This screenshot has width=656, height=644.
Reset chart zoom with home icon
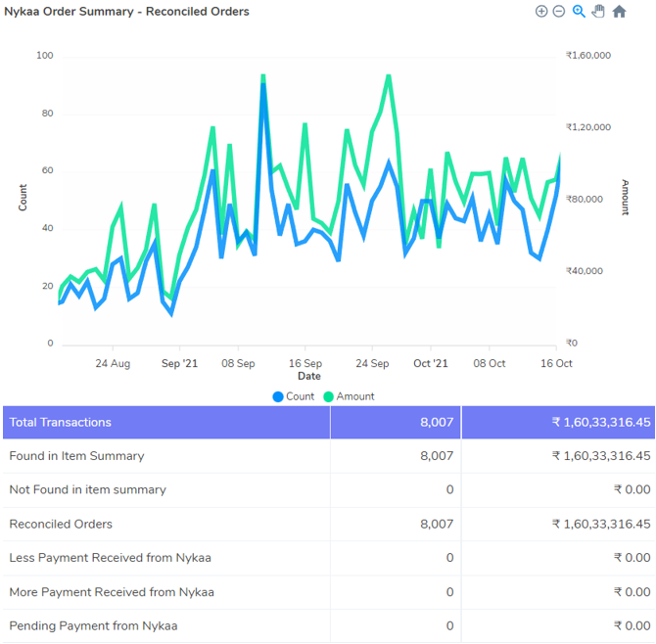pos(619,12)
